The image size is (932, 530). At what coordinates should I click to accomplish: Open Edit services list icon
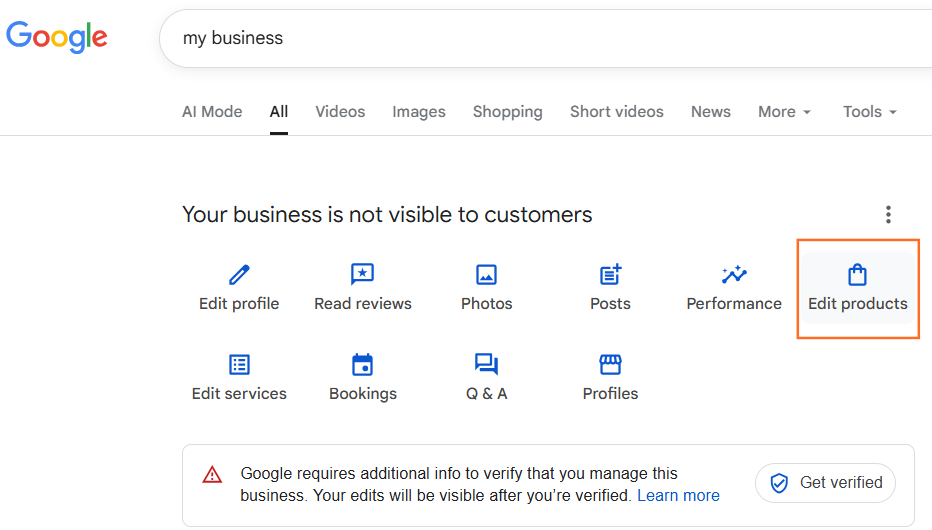(x=239, y=364)
